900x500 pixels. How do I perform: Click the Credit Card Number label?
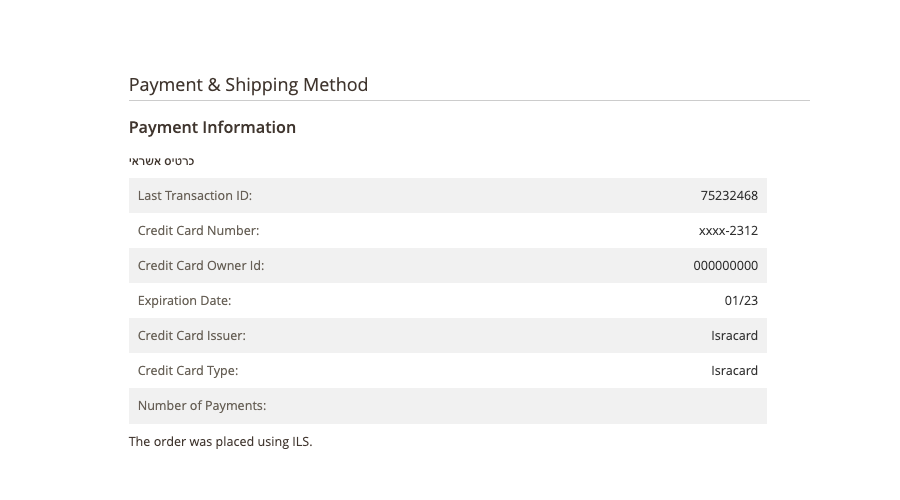coord(198,231)
